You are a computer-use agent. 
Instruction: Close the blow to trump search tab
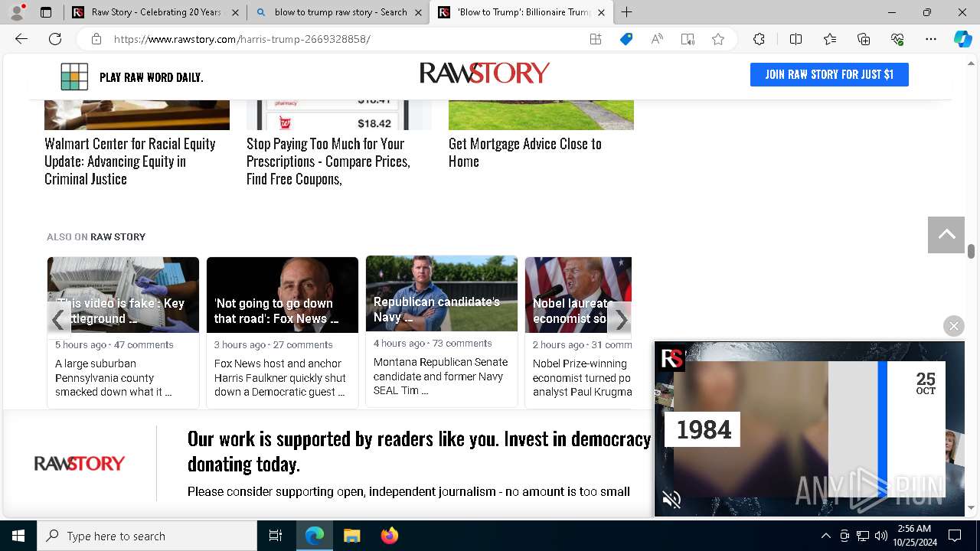pos(418,12)
